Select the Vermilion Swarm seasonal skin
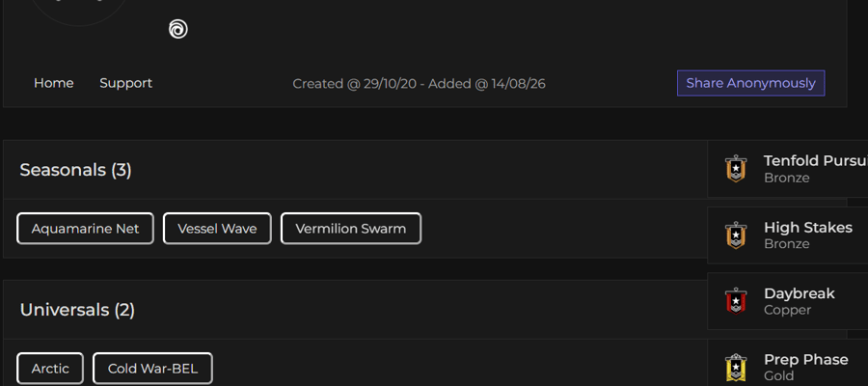 pyautogui.click(x=351, y=228)
